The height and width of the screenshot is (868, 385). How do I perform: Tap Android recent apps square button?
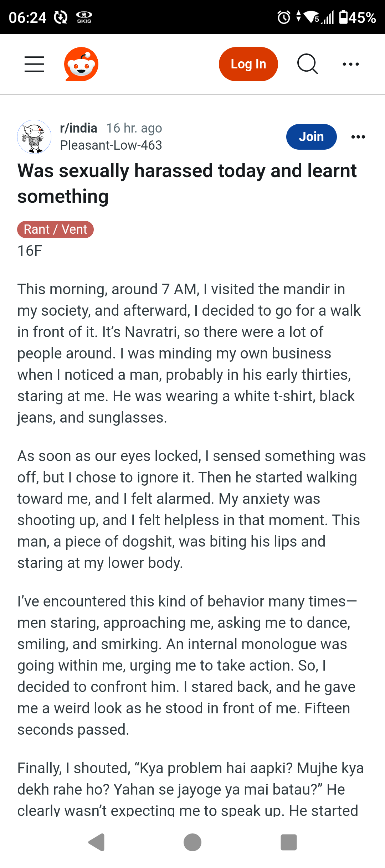(289, 842)
